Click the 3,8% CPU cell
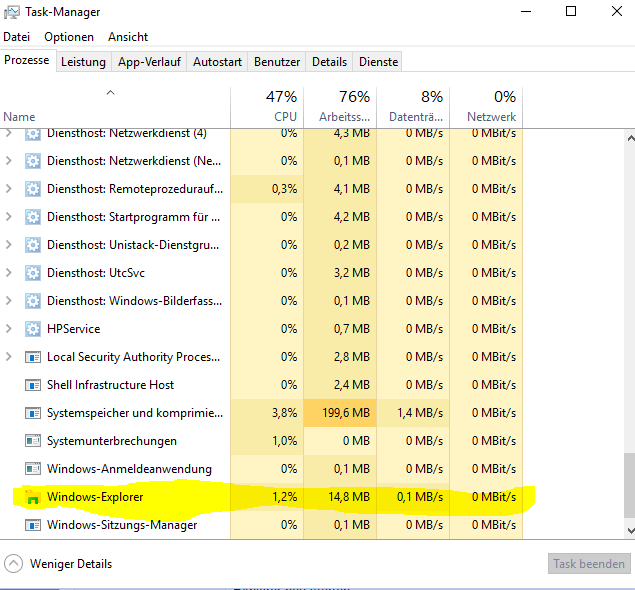The width and height of the screenshot is (635, 590). point(267,413)
